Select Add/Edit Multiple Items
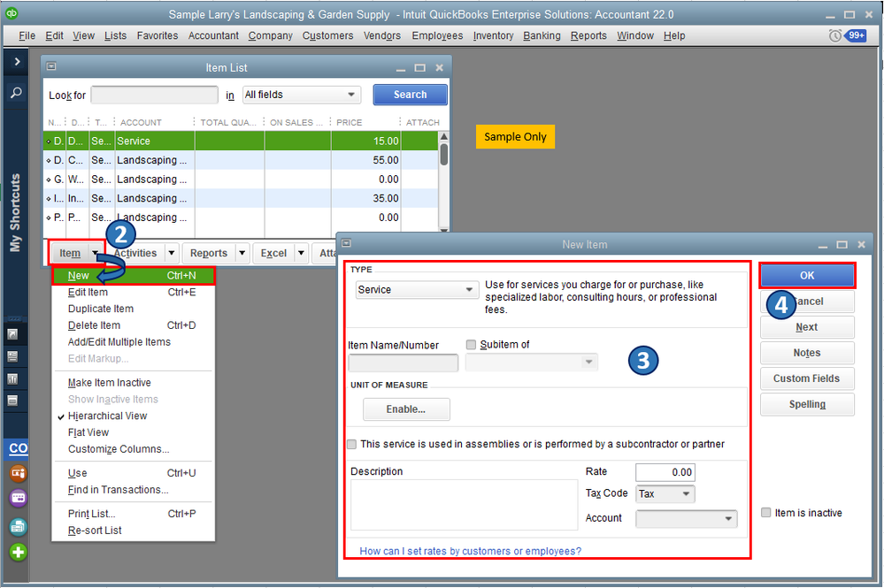The image size is (884, 588). pyautogui.click(x=133, y=342)
